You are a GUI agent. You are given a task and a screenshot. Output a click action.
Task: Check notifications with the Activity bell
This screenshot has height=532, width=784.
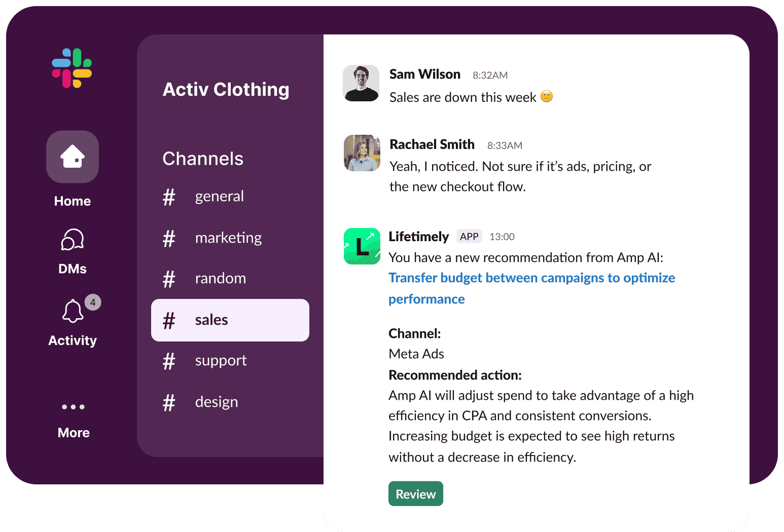click(73, 311)
